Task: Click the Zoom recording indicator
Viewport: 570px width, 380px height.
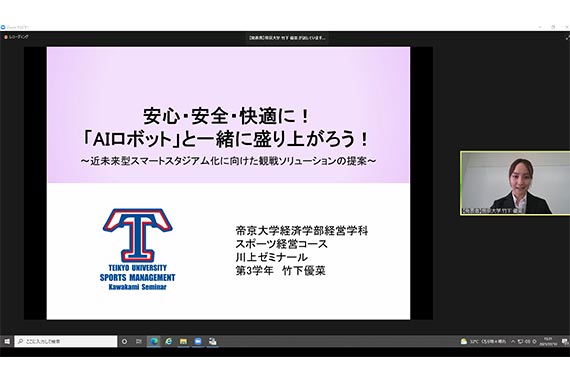Action: [x=16, y=37]
